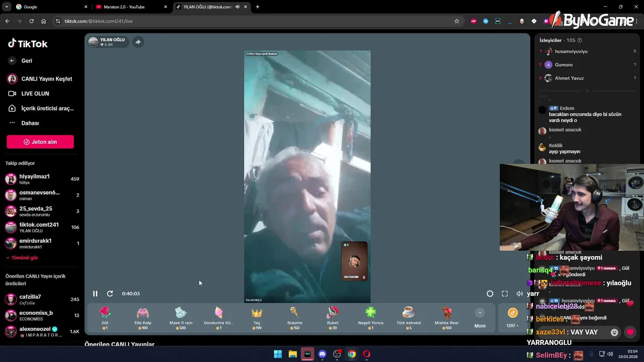Collapse the viewers list chevron
Screen dimensions: 644x362
[x=587, y=91]
